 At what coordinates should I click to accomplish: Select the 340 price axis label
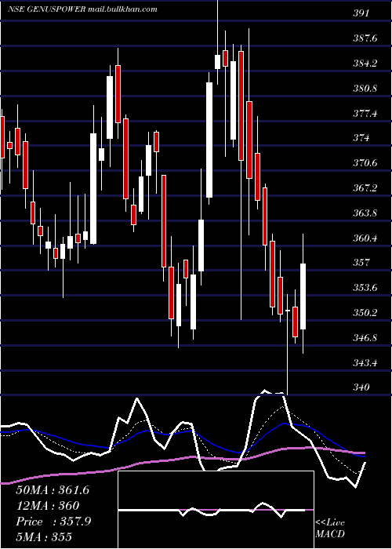[361, 387]
